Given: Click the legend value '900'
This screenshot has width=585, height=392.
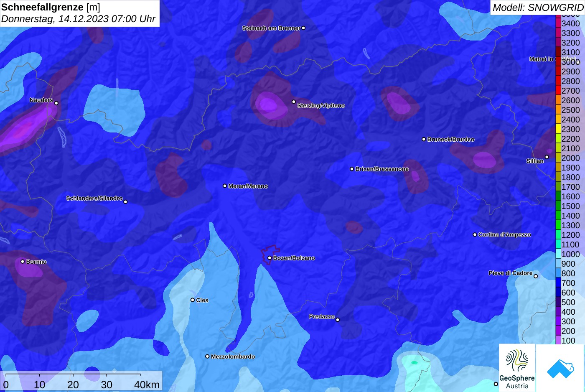Looking at the screenshot, I should pyautogui.click(x=568, y=264).
